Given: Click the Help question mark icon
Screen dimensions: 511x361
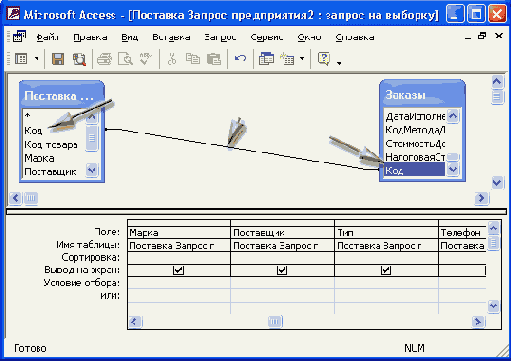Looking at the screenshot, I should pyautogui.click(x=324, y=59).
